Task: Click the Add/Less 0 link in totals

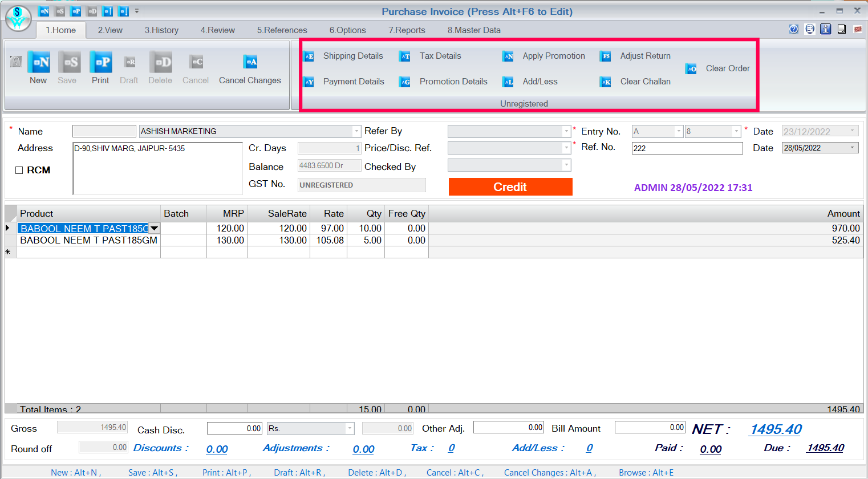Action: 589,448
